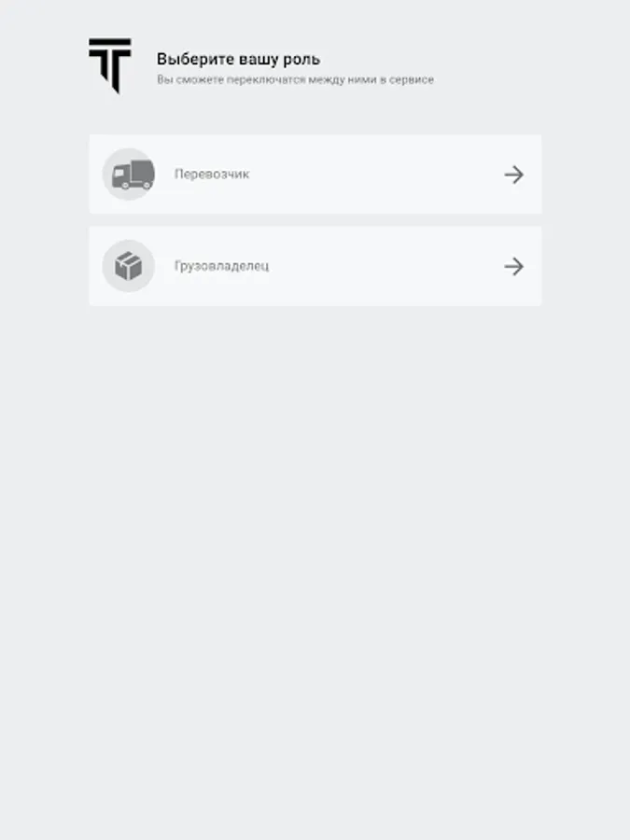This screenshot has height=840, width=630.
Task: Choose the Перевозчик role card
Action: pyautogui.click(x=315, y=175)
